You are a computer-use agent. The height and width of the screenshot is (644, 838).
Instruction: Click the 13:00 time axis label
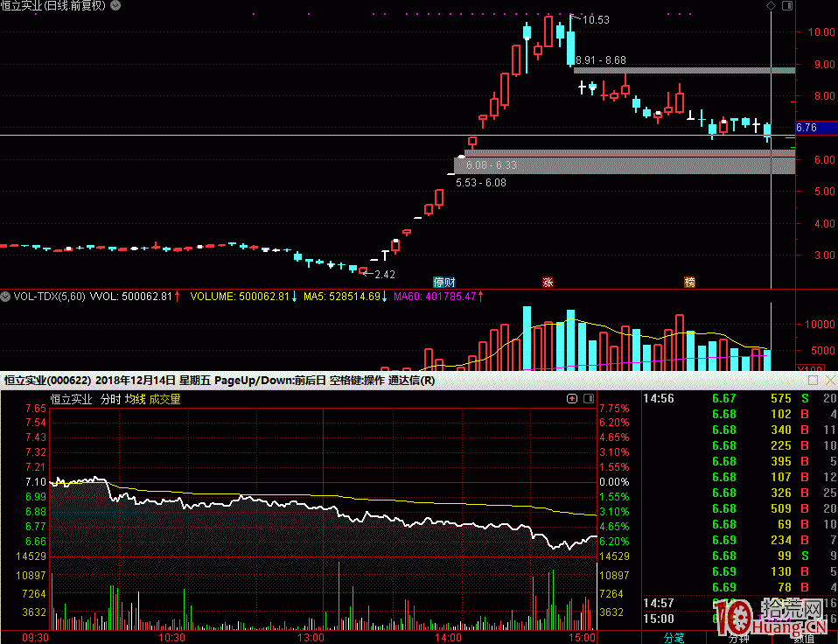[x=311, y=638]
